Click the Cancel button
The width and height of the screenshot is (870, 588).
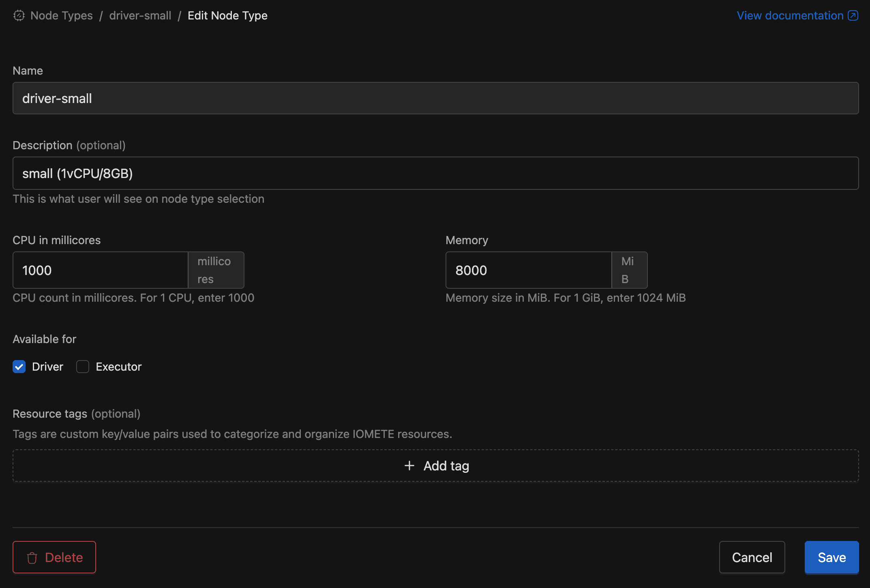point(752,557)
